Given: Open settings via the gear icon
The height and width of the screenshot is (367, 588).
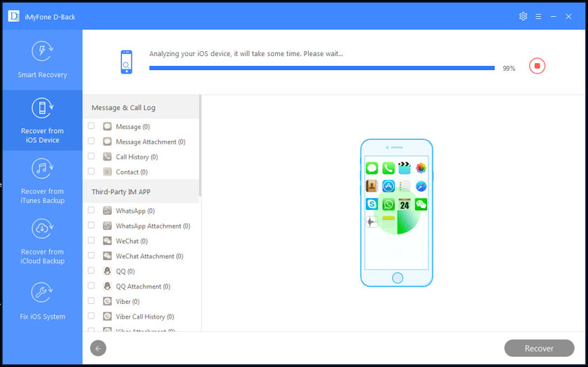Looking at the screenshot, I should point(523,16).
